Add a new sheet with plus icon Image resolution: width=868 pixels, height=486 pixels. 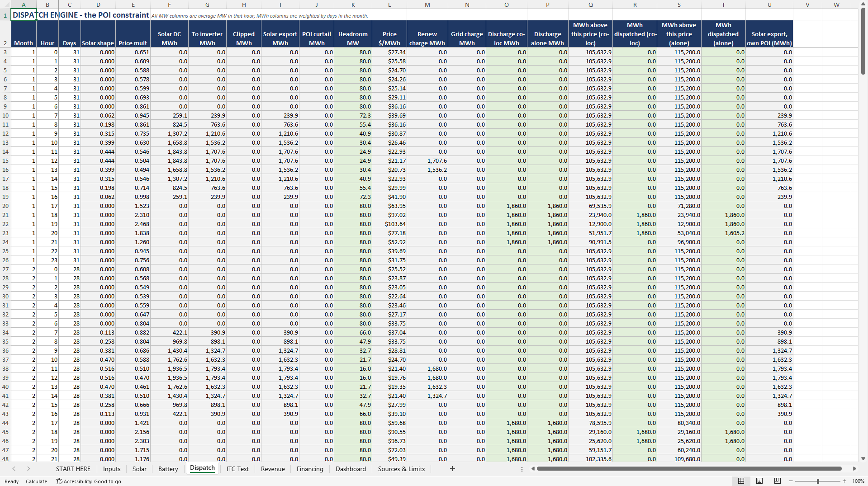tap(452, 469)
